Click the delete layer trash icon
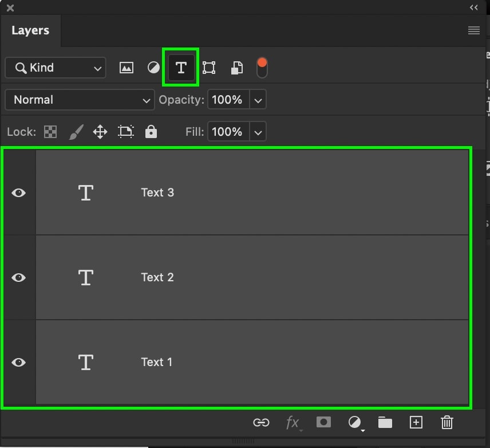Screen dimensions: 490x448 coord(446,422)
